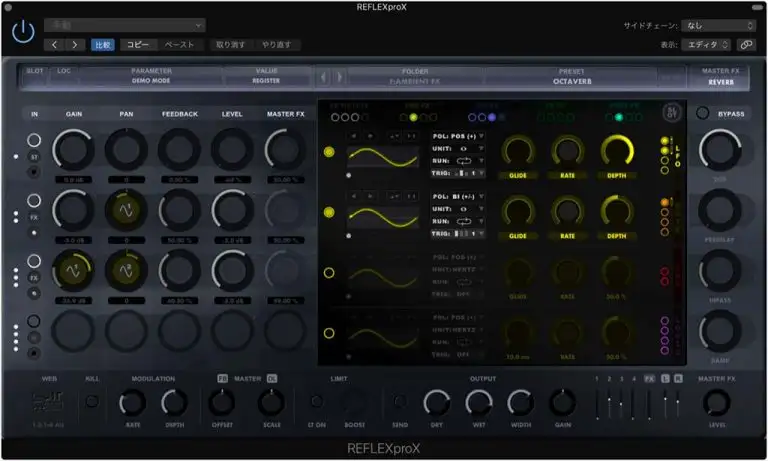Select the teal lit page dot
Image resolution: width=768 pixels, height=461 pixels.
(x=619, y=117)
